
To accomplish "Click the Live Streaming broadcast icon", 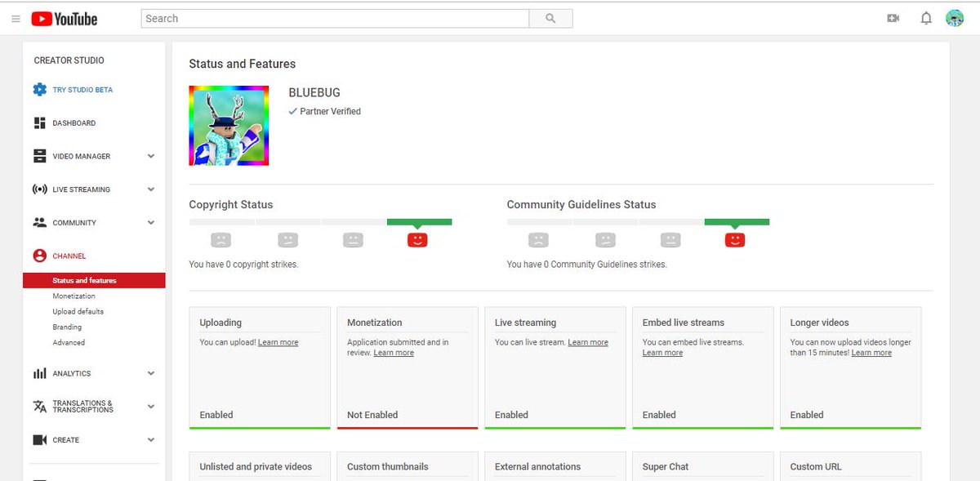I will tap(39, 189).
